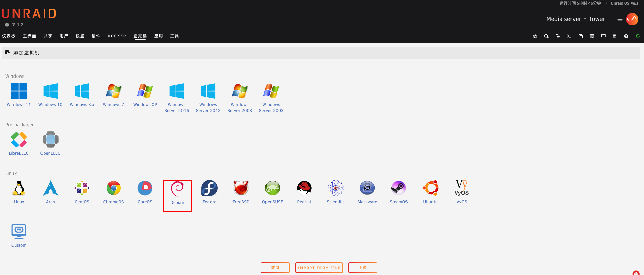Screen dimensions: 644x275
Task: Choose the Ubuntu template
Action: point(430,192)
